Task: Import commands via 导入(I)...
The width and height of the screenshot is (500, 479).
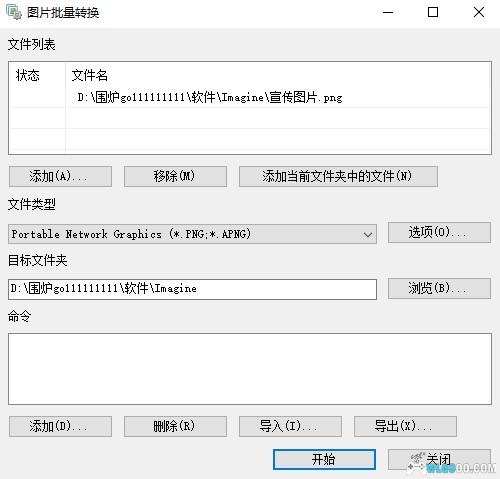Action: (x=290, y=426)
